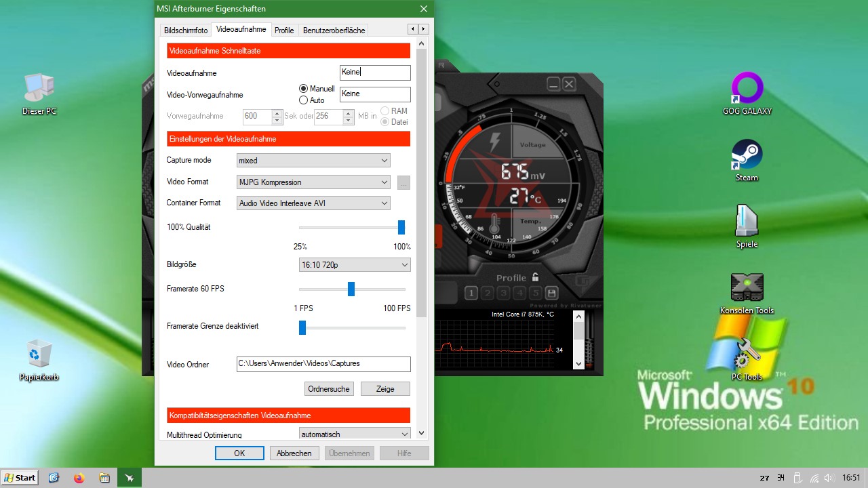This screenshot has width=868, height=488.
Task: Minimize the Afterburner gauge window
Action: 553,84
